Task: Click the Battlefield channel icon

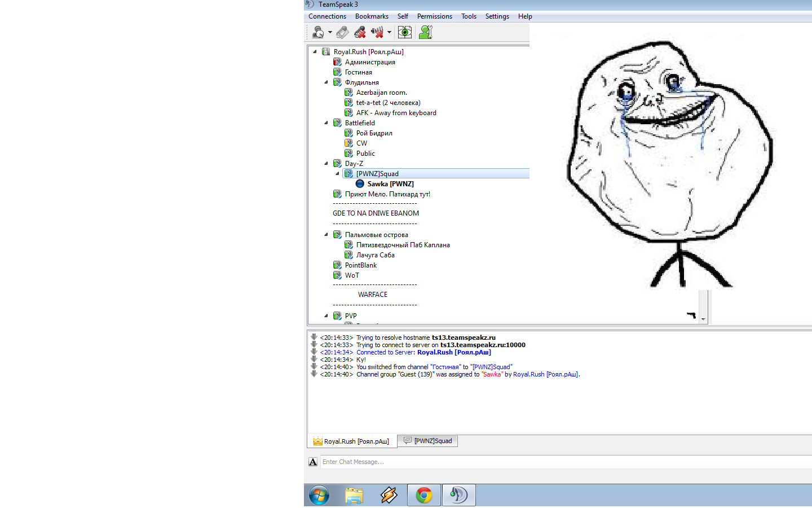Action: point(337,122)
